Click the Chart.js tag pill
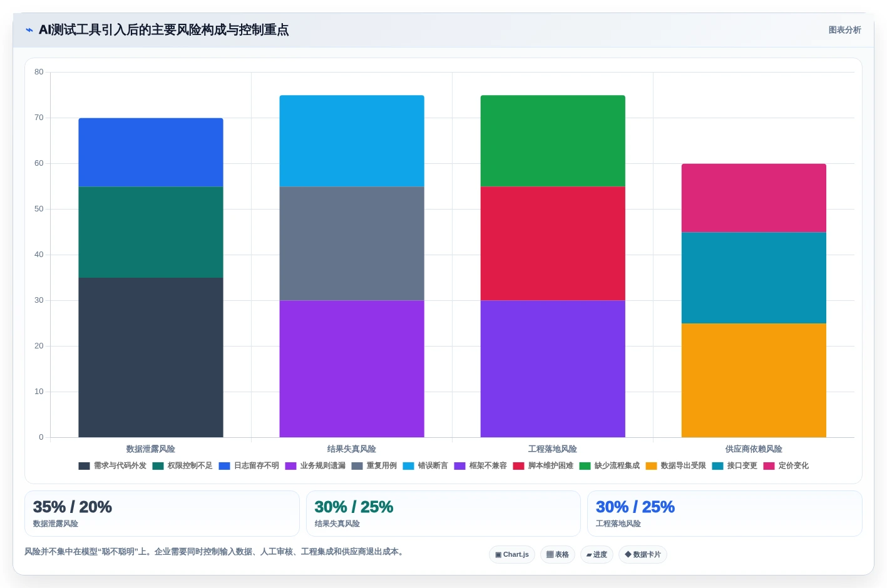Image resolution: width=887 pixels, height=588 pixels. coord(512,555)
